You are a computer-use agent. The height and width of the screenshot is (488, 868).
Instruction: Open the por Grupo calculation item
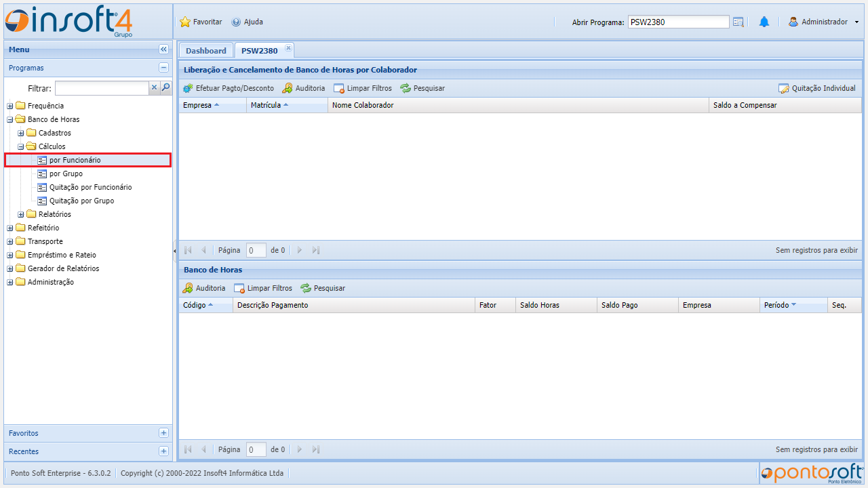point(66,174)
